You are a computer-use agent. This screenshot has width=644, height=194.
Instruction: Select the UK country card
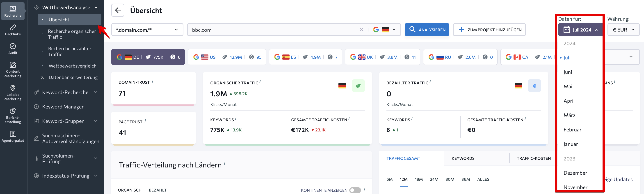pyautogui.click(x=382, y=57)
